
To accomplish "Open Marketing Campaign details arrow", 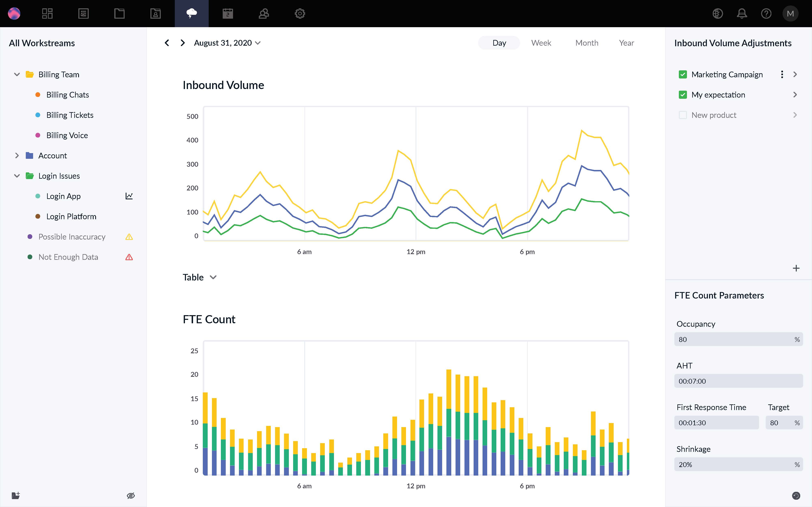I will click(796, 74).
